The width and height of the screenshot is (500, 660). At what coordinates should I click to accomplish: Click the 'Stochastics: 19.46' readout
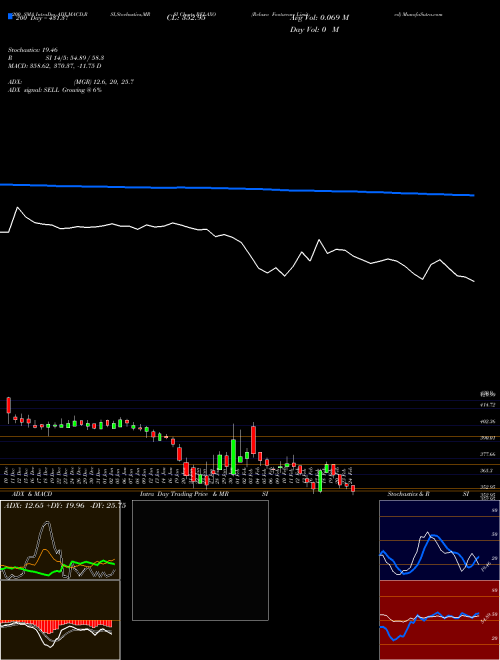(33, 50)
